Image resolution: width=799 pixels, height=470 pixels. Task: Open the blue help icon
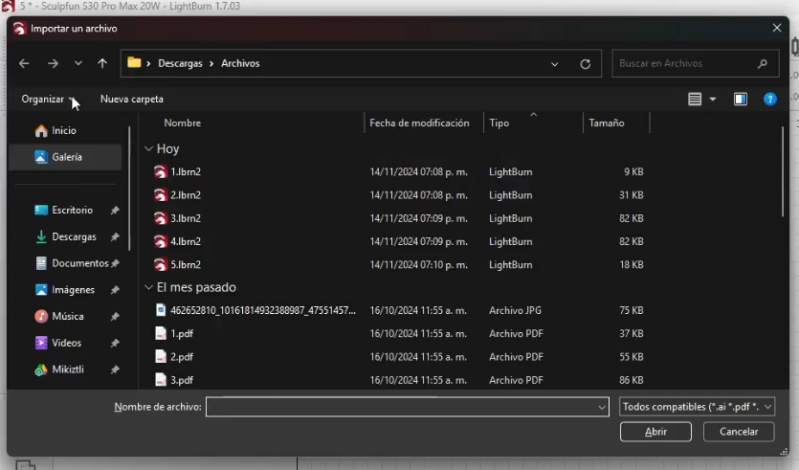pyautogui.click(x=770, y=99)
